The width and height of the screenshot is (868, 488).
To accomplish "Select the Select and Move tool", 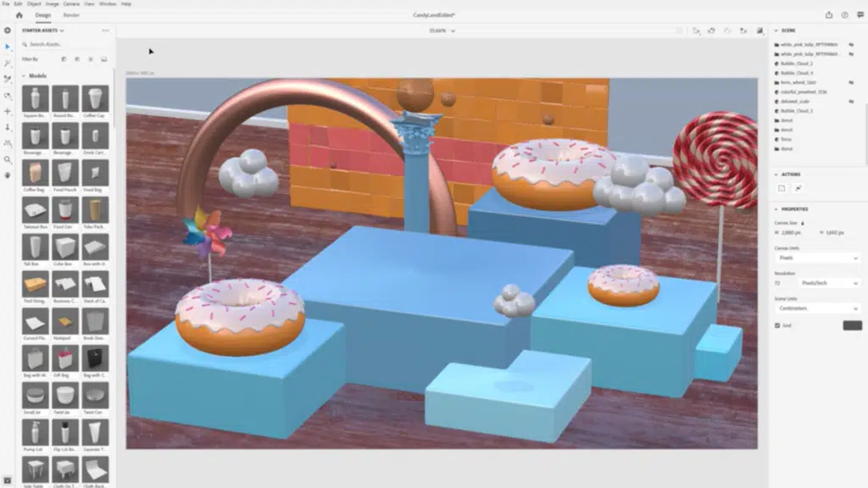I will [8, 47].
